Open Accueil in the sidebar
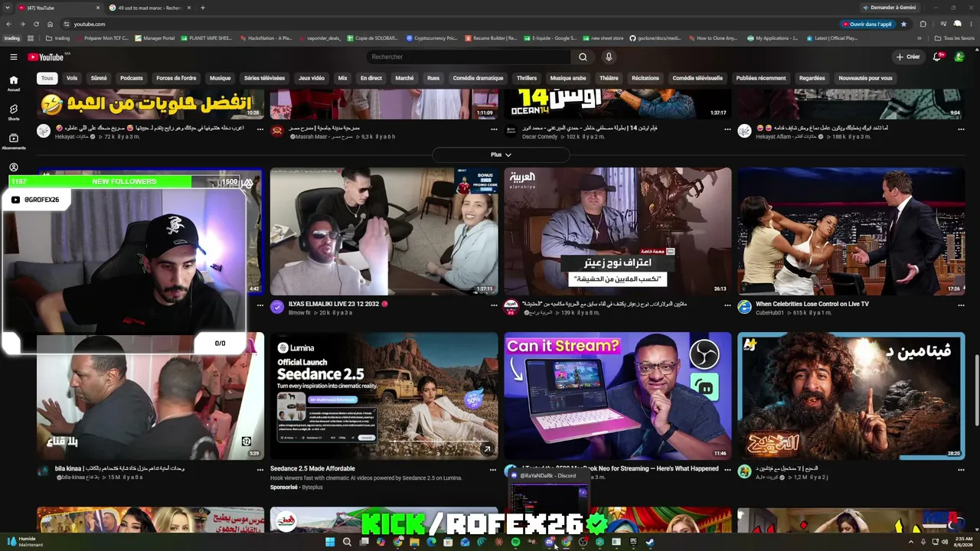The image size is (980, 551). (x=13, y=83)
